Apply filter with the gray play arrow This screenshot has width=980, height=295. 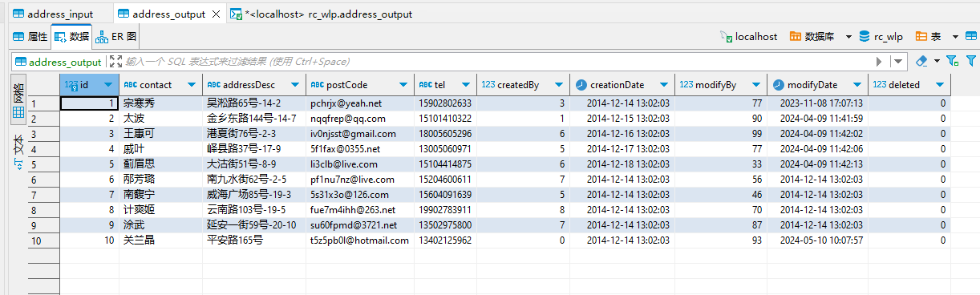(x=880, y=62)
